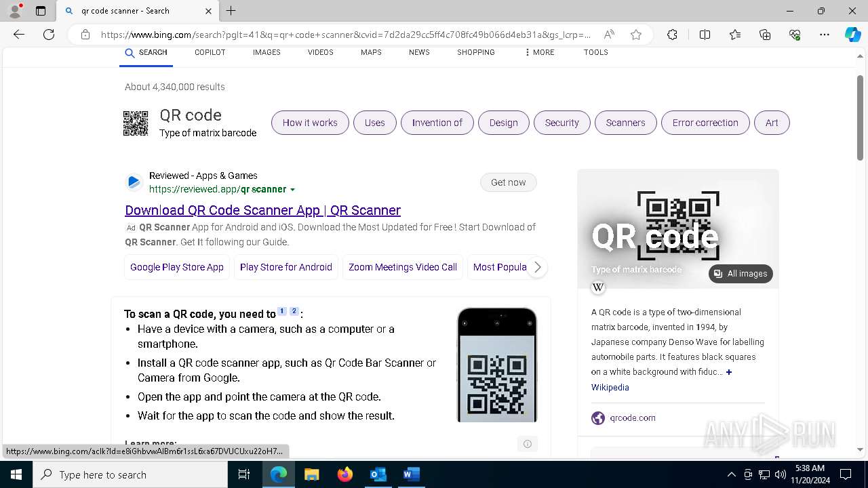Click the Security chip
Image resolution: width=868 pixels, height=488 pixels.
click(562, 123)
